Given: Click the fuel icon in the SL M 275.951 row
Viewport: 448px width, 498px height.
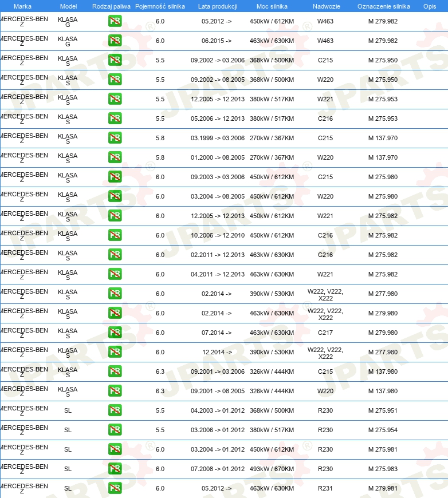Looking at the screenshot, I should pos(115,410).
